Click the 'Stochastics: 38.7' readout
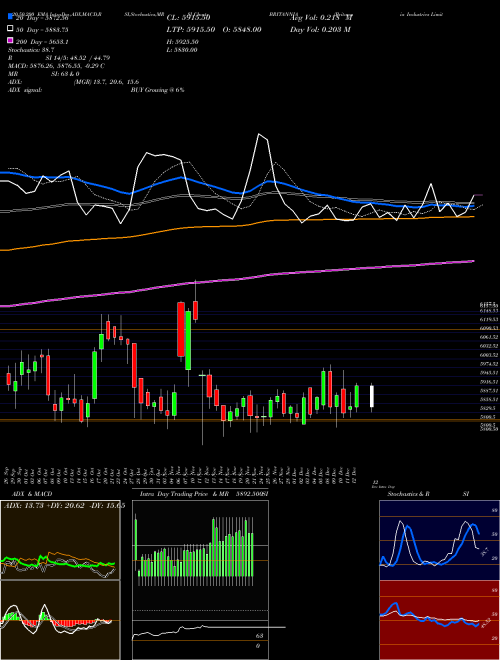Screen dimensions: 500x660 click(x=31, y=50)
